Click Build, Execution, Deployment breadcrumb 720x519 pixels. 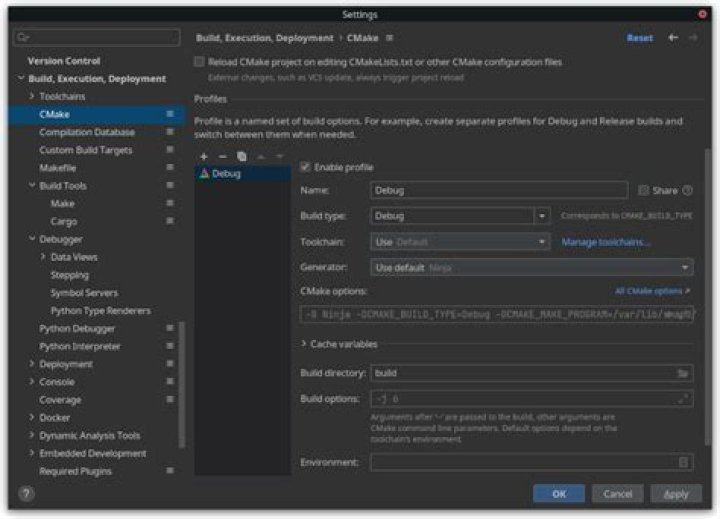264,38
